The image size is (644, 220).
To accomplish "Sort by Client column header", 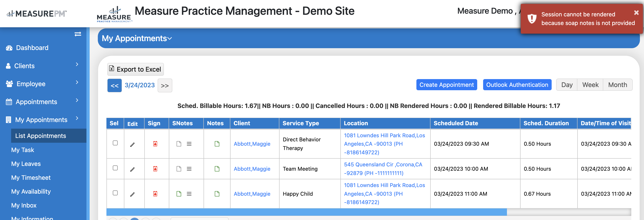I will coord(242,123).
